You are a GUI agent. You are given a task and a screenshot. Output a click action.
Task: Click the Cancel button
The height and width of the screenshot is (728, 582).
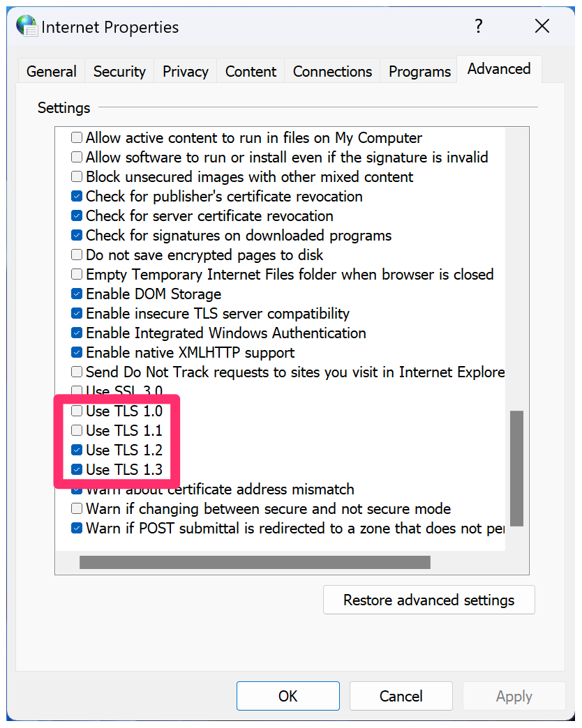point(401,696)
